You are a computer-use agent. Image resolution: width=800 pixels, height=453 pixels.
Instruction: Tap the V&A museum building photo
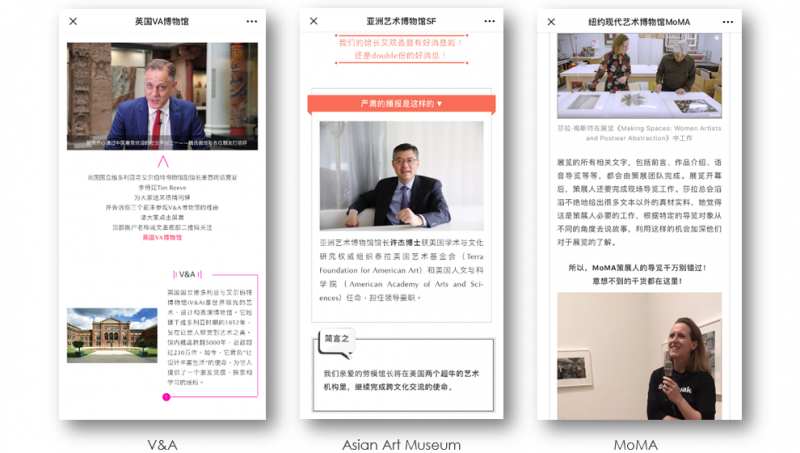tap(112, 334)
